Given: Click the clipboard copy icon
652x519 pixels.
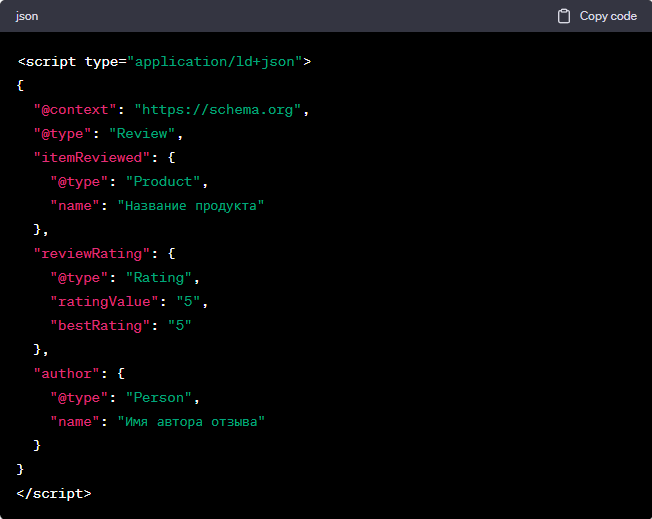Looking at the screenshot, I should tap(563, 16).
